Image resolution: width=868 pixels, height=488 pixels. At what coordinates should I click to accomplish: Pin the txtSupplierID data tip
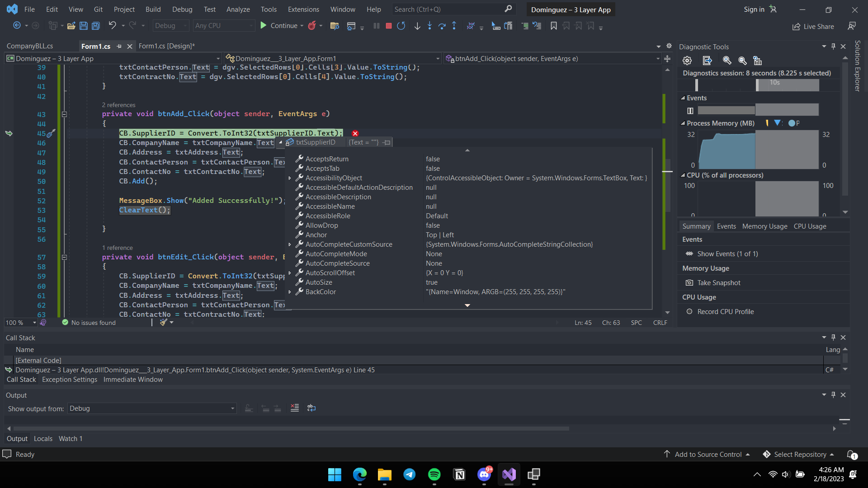[387, 142]
